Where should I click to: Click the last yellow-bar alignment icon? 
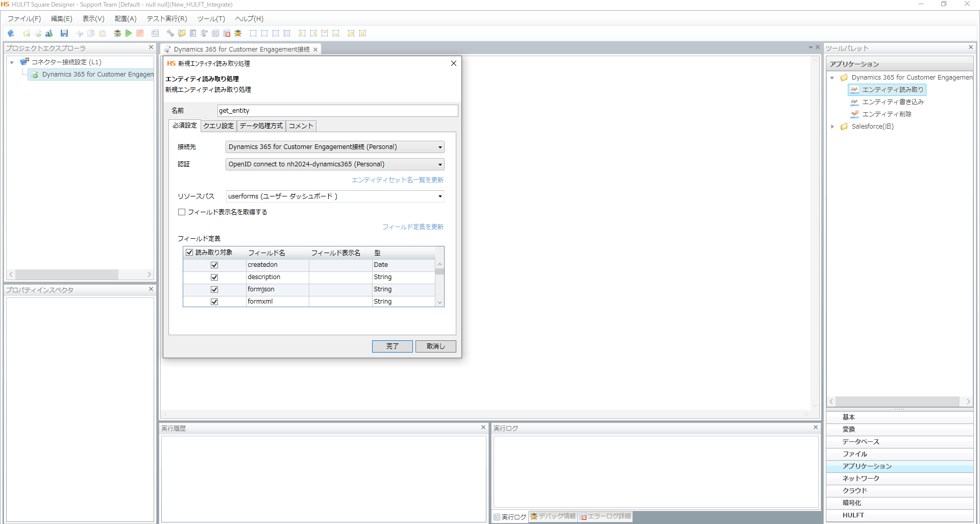click(x=362, y=33)
